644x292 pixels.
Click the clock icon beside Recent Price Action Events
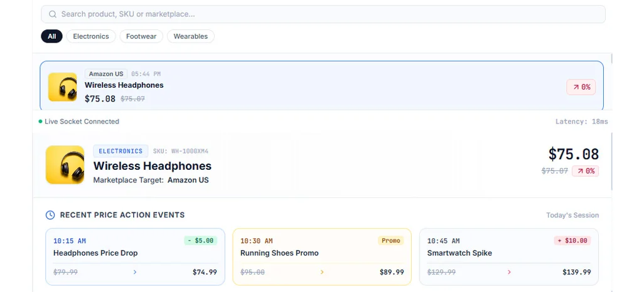pyautogui.click(x=50, y=215)
